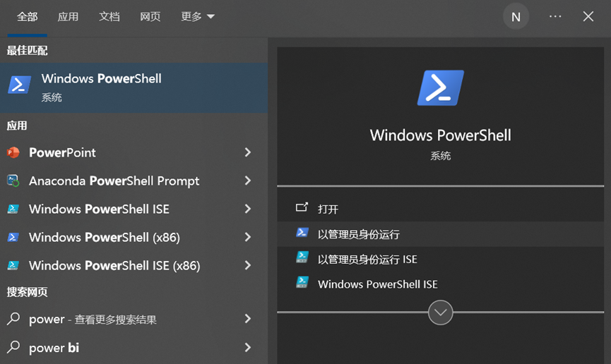Select the 'power bi' search suggestion
The height and width of the screenshot is (364, 611).
click(x=134, y=347)
